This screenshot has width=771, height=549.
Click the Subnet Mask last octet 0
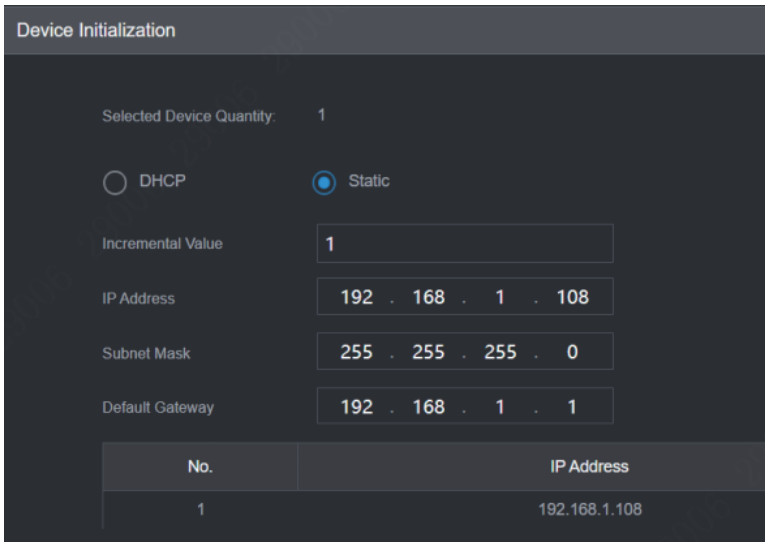point(573,353)
